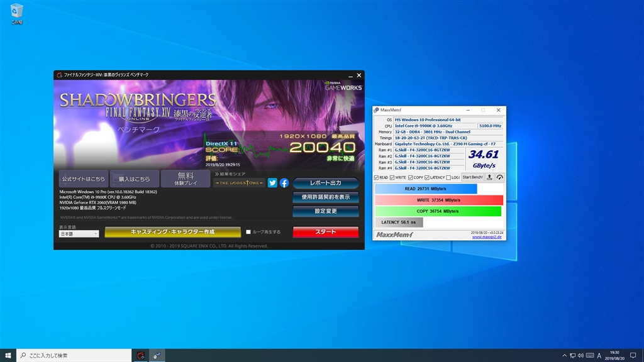The width and height of the screenshot is (644, 362).
Task: Click the COPY 36754 MByte/s bar
Action: click(438, 211)
